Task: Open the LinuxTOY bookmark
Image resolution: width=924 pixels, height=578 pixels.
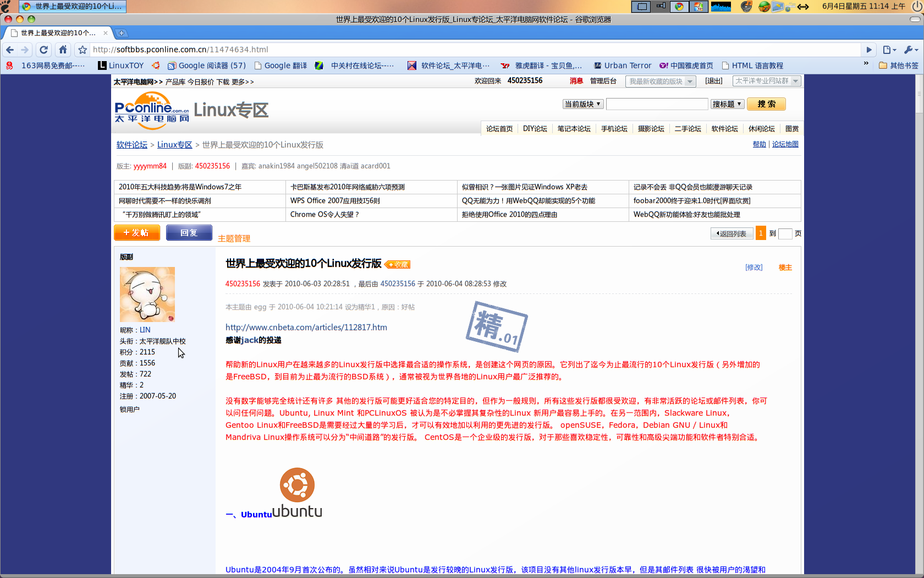Action: tap(121, 66)
